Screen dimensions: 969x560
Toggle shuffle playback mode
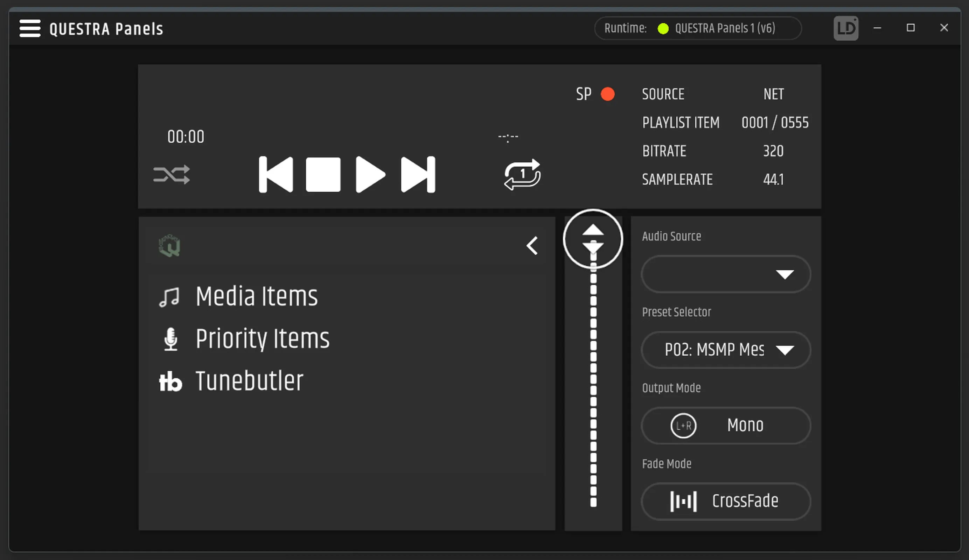click(172, 175)
